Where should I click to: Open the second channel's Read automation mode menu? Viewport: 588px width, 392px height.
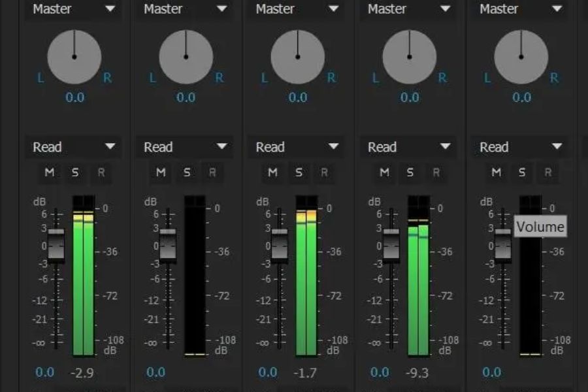click(x=185, y=147)
